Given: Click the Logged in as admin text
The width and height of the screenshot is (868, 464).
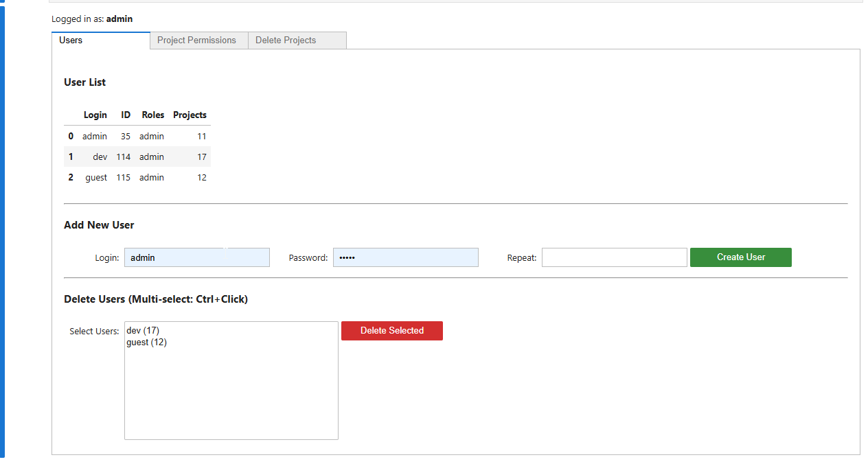Looking at the screenshot, I should 92,19.
